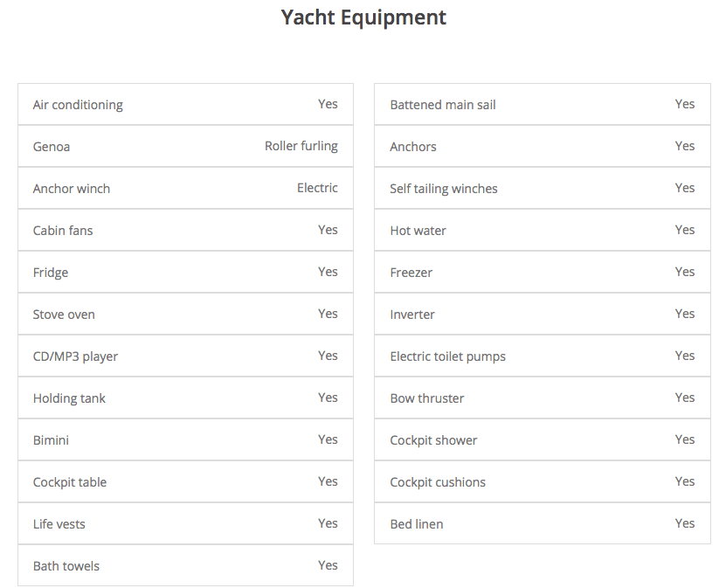The width and height of the screenshot is (726, 588).
Task: Click the Cabin fans label
Action: pos(63,231)
